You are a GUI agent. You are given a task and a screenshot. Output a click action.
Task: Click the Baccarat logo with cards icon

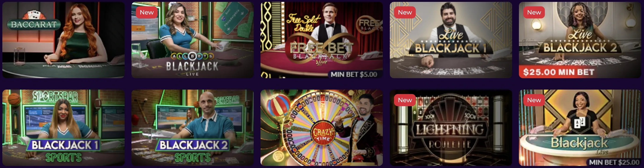point(34,21)
